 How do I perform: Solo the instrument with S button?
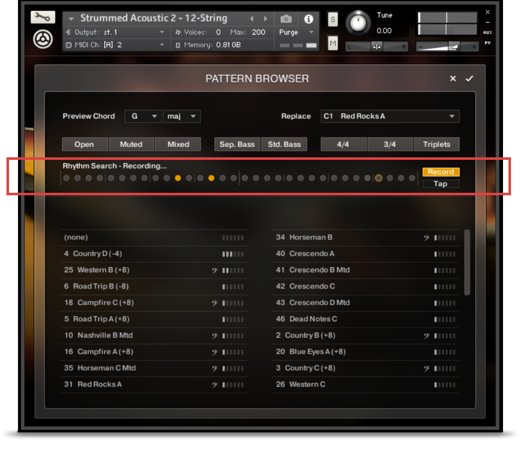(x=332, y=19)
